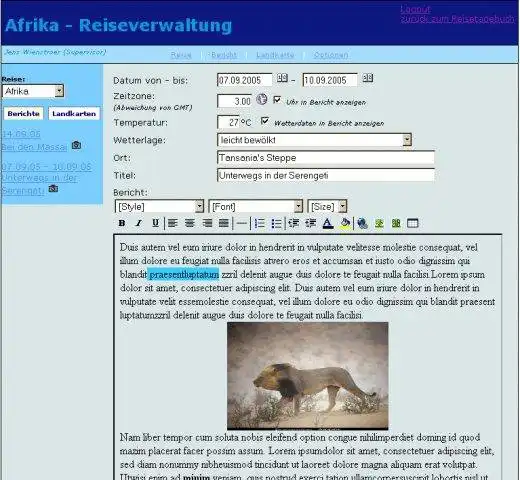The height and width of the screenshot is (480, 520).
Task: Toggle bold formatting in the editor toolbar
Action: [122, 223]
